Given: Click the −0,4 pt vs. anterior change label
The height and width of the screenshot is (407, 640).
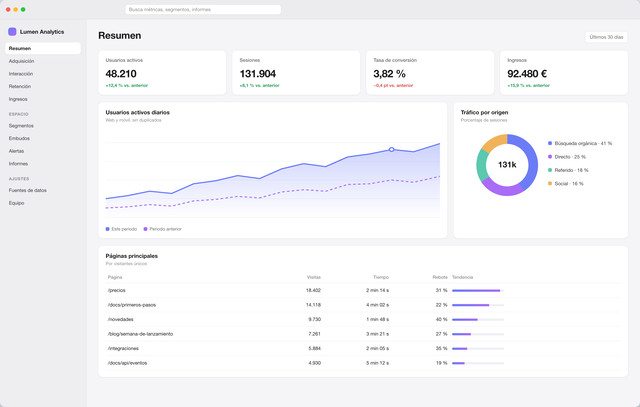Looking at the screenshot, I should [x=393, y=85].
